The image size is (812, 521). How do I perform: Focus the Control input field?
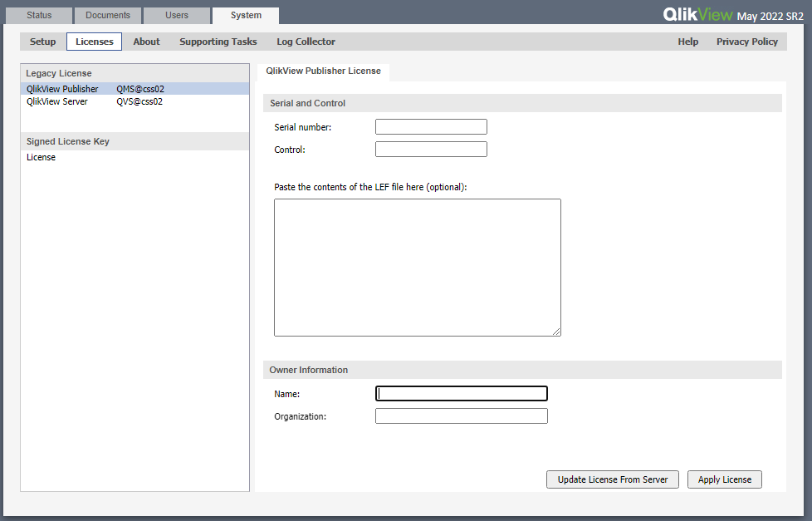click(x=431, y=150)
